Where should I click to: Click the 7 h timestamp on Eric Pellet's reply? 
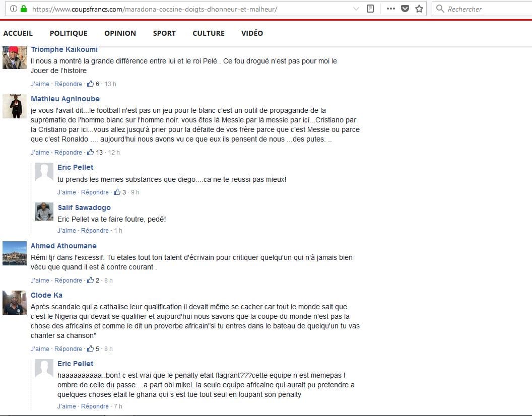[x=118, y=406]
